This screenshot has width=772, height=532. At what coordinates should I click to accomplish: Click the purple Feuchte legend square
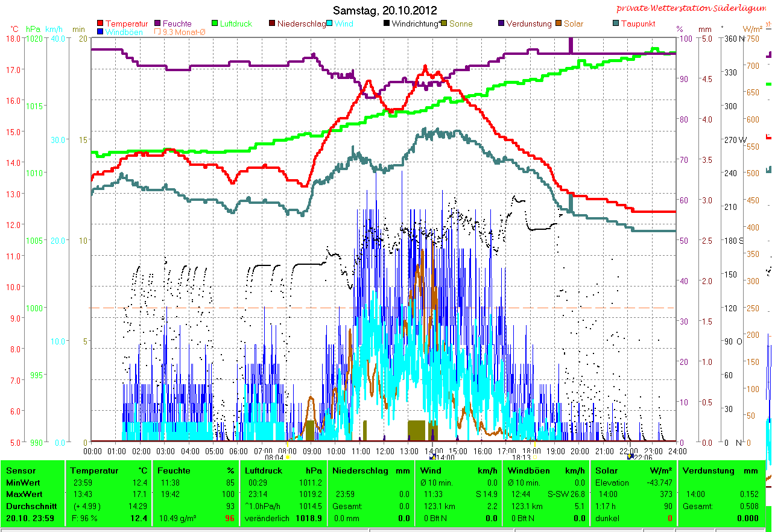click(157, 24)
